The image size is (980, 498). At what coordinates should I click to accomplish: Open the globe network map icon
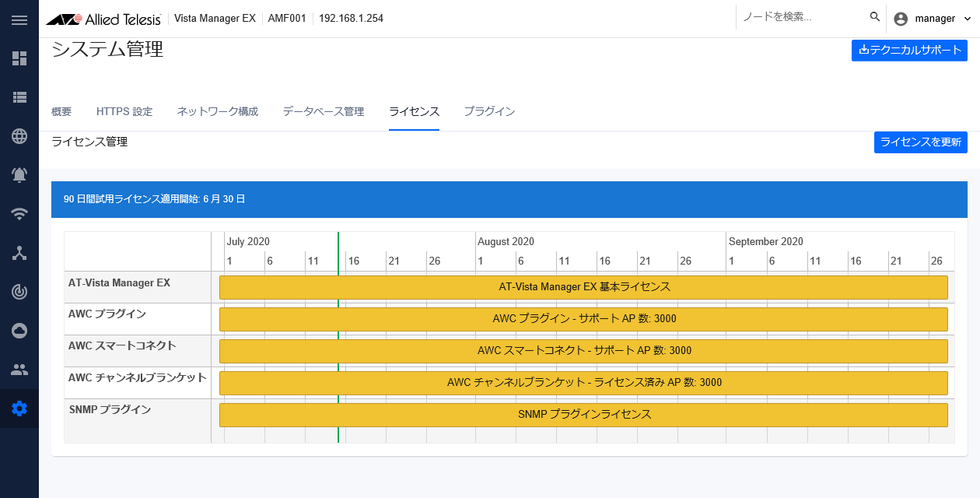pyautogui.click(x=19, y=136)
